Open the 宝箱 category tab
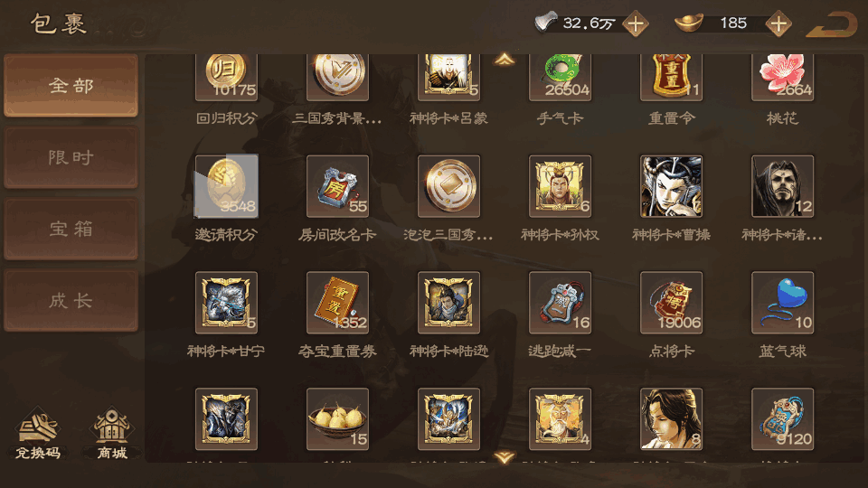 [x=71, y=229]
